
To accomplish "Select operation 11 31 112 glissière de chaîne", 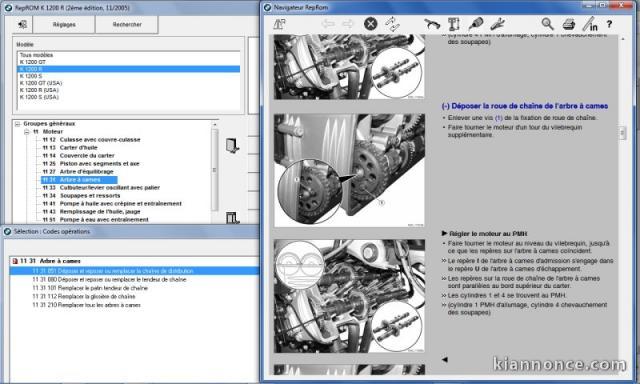I will [x=84, y=296].
